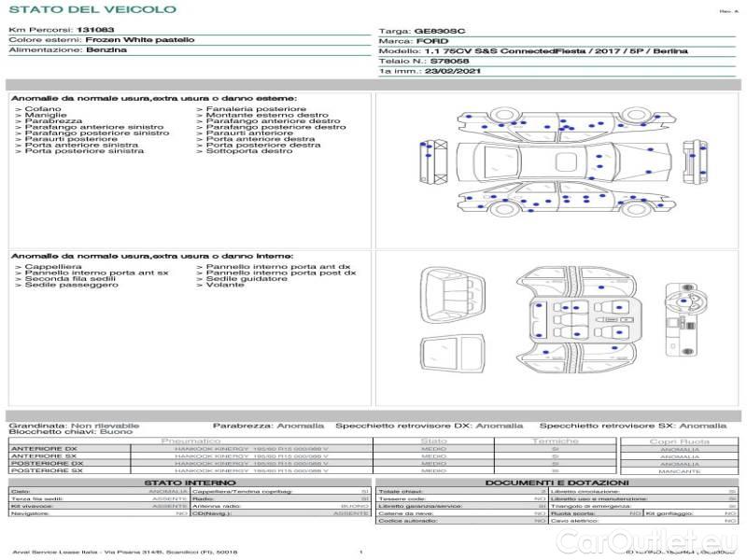
Task: Click the 'Paraurti posteriore' list entry
Action: (71, 139)
